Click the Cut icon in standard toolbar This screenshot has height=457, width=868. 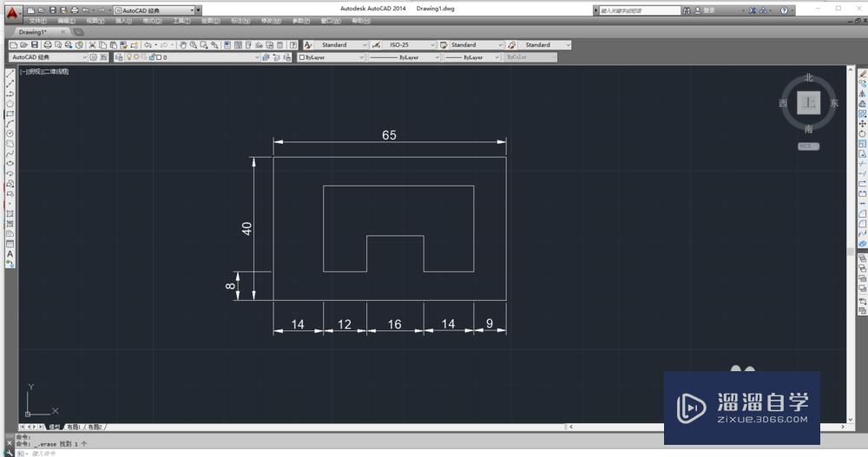(x=93, y=45)
